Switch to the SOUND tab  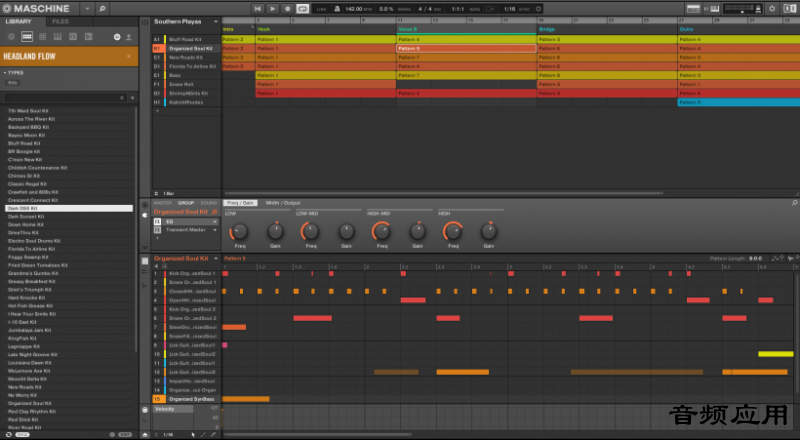209,203
